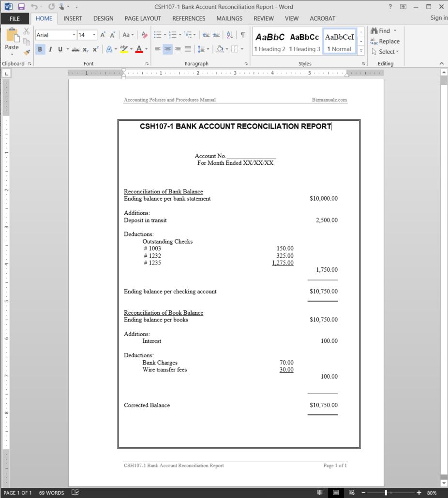Image resolution: width=448 pixels, height=498 pixels.
Task: Click Replace in the Editing group
Action: (x=385, y=41)
